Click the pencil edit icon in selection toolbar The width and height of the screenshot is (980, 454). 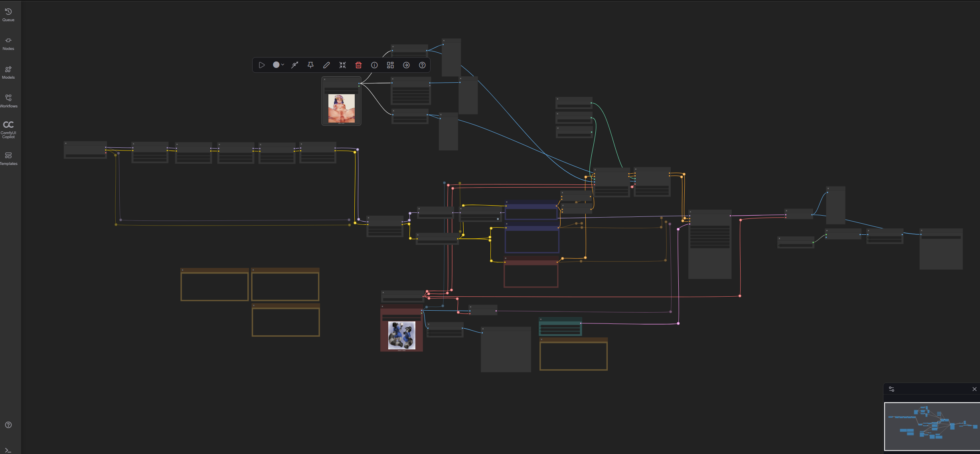click(x=326, y=65)
